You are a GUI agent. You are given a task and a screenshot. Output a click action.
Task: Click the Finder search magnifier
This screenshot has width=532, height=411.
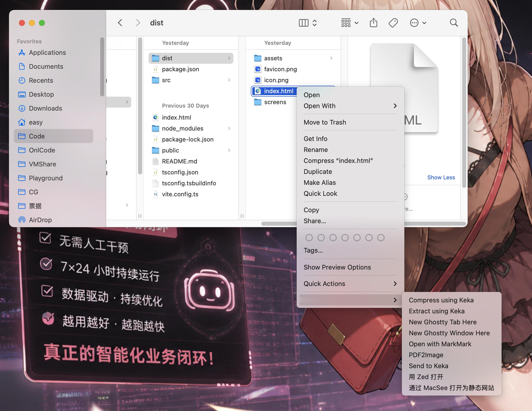tap(454, 23)
